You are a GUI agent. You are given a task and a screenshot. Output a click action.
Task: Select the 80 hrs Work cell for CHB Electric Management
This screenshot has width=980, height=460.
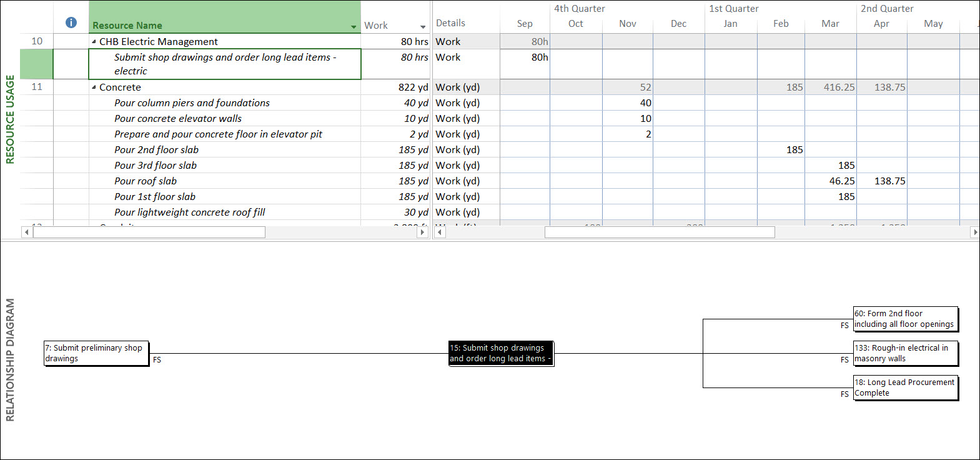click(395, 42)
